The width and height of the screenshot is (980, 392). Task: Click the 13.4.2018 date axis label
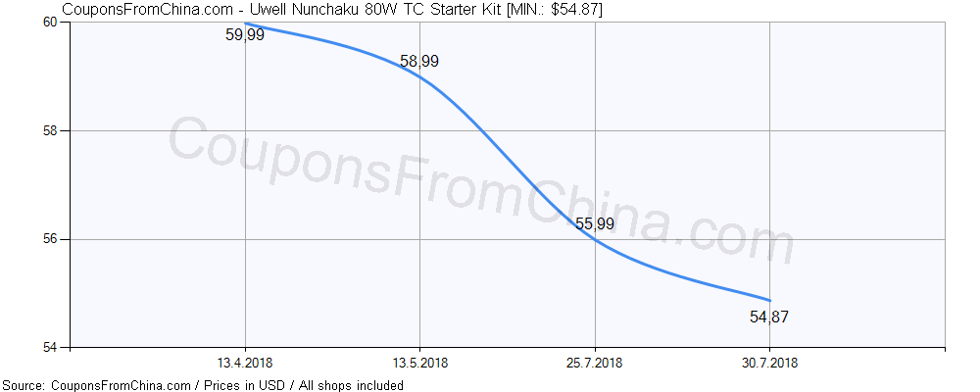pyautogui.click(x=245, y=364)
